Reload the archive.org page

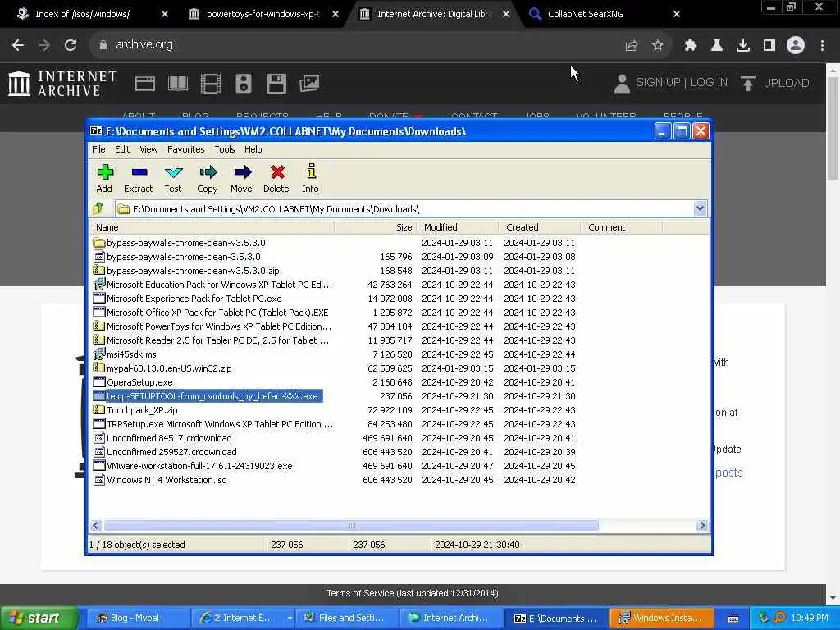[x=71, y=45]
